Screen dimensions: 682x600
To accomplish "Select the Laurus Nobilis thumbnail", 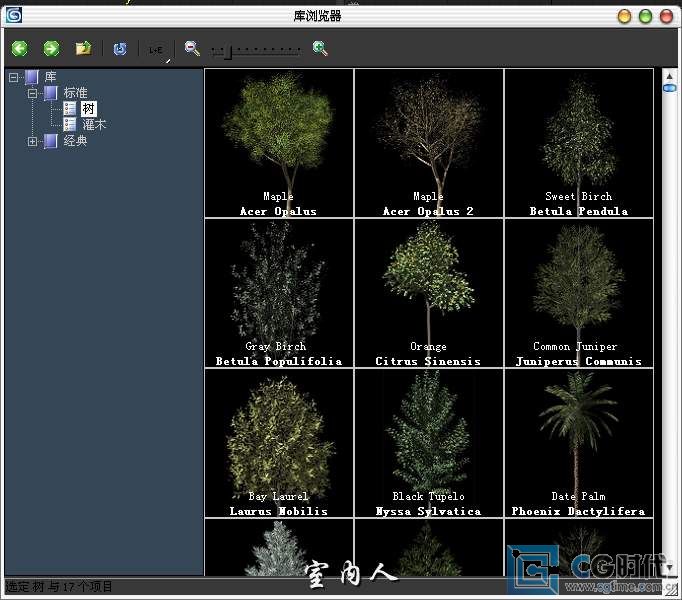I will pos(279,443).
